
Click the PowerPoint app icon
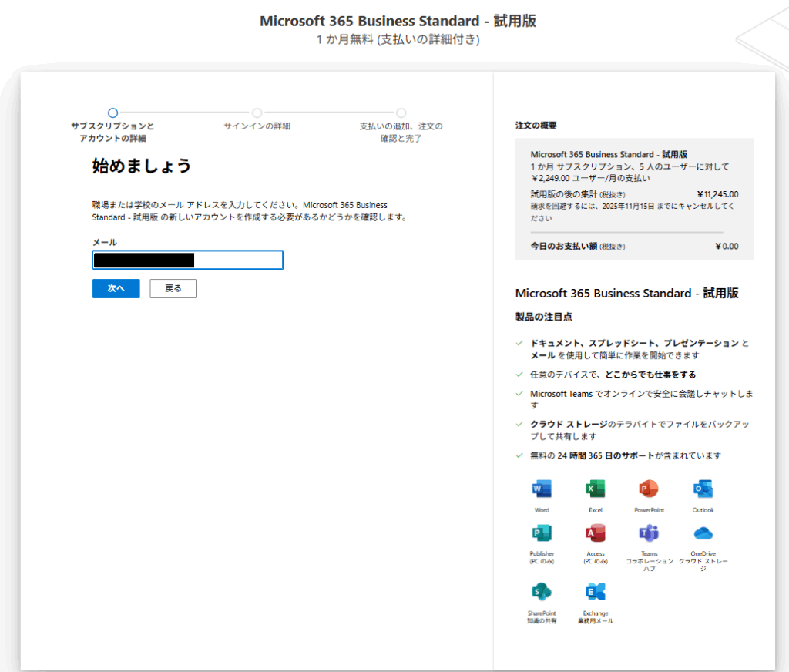click(648, 489)
